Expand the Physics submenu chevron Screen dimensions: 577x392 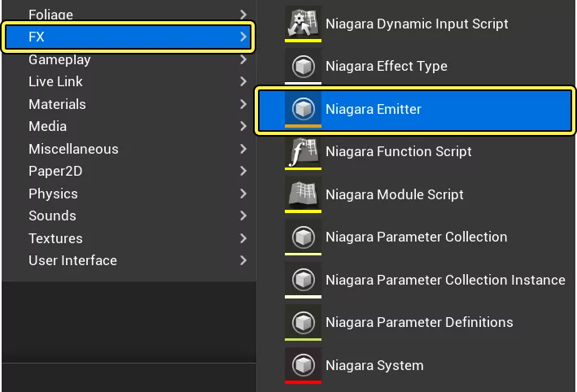(243, 194)
